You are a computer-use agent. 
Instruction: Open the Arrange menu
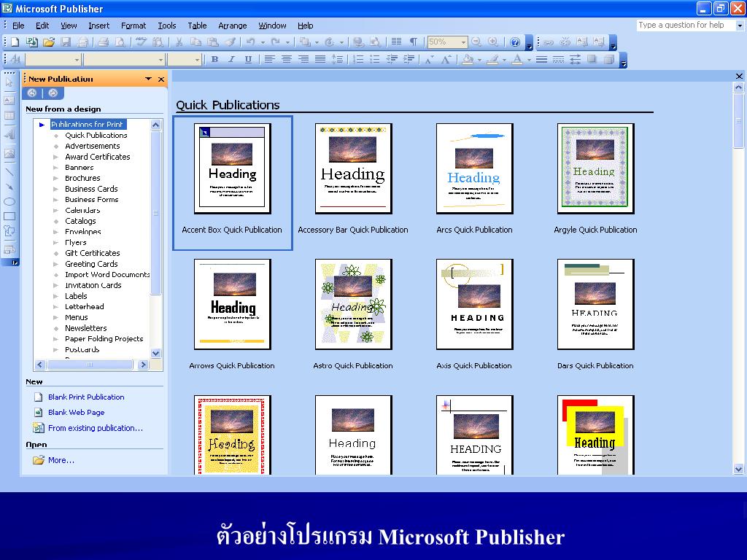(x=233, y=26)
